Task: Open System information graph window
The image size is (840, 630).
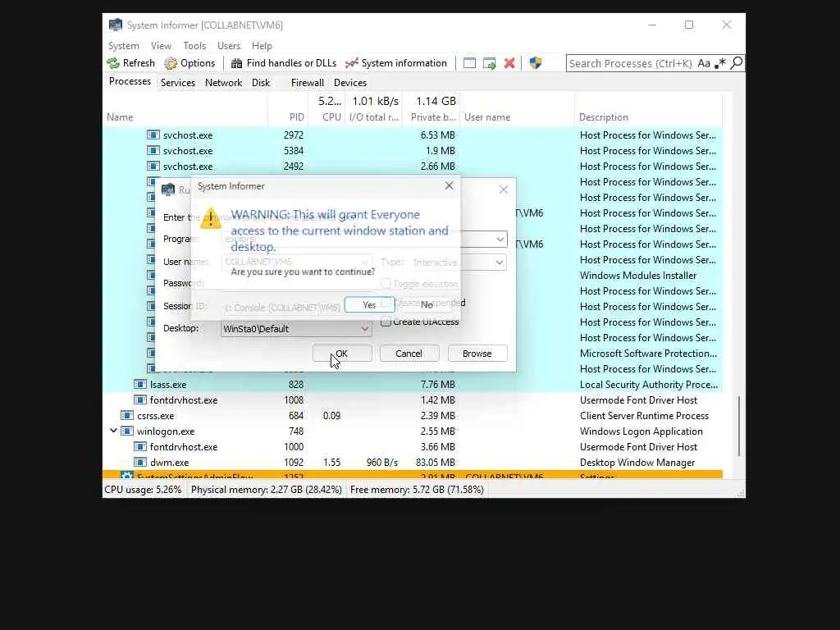Action: click(396, 63)
